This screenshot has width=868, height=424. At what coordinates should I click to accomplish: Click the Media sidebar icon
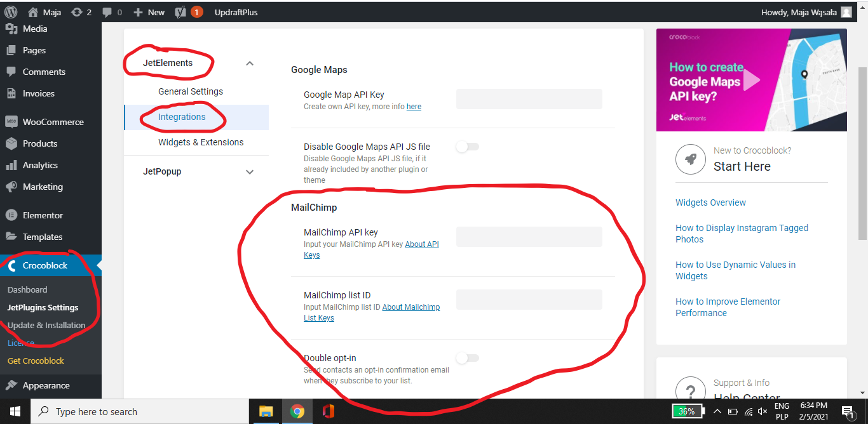pos(11,29)
